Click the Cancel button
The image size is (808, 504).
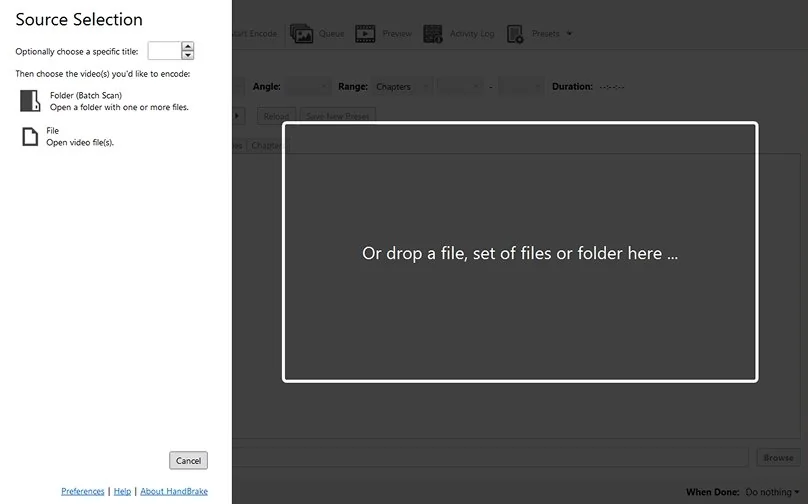coord(188,460)
